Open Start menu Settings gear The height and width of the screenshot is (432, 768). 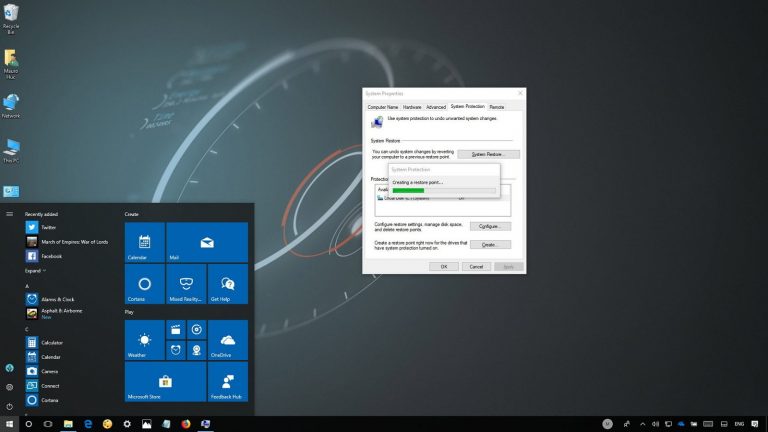pos(9,387)
